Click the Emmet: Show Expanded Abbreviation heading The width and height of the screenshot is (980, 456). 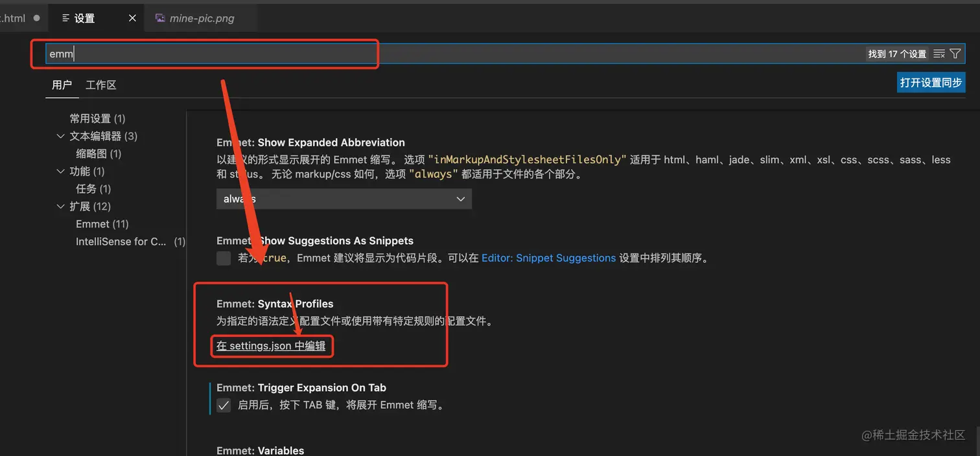(310, 142)
